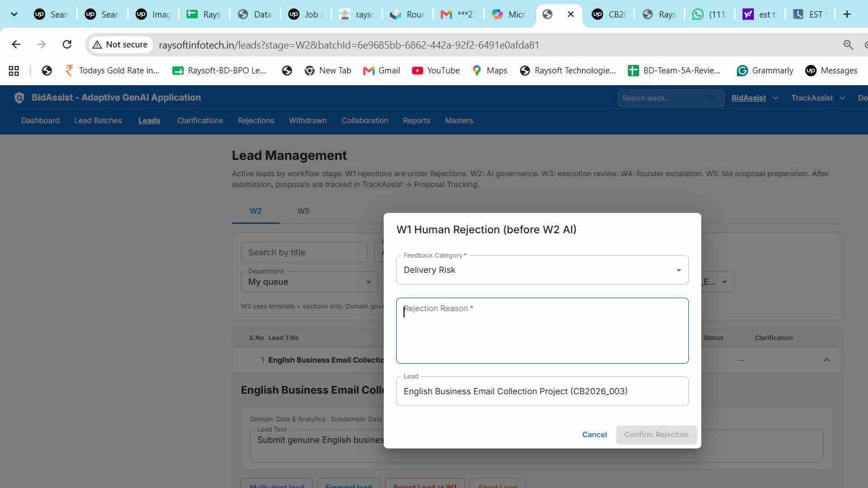Screen dimensions: 868x488
Task: Expand the TrackAssist header menu
Action: click(x=818, y=98)
